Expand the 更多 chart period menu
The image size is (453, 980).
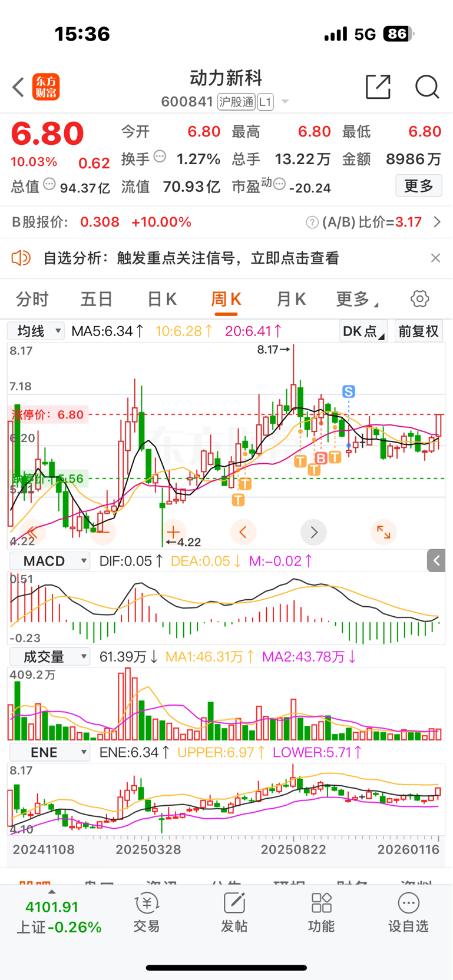click(x=356, y=299)
